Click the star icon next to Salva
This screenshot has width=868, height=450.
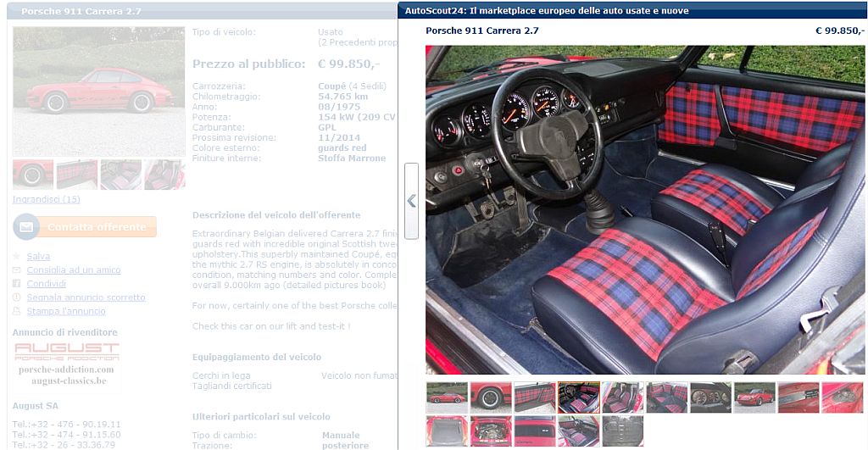(17, 256)
